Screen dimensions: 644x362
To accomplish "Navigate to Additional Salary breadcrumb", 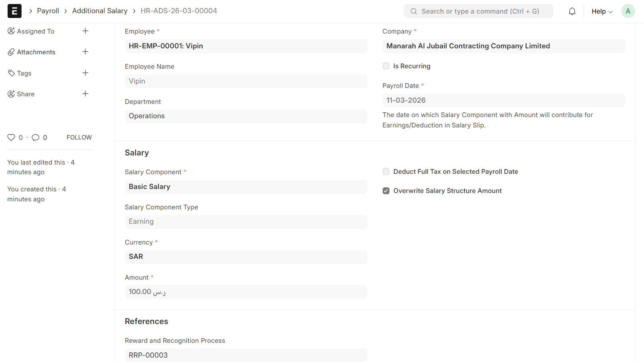I will coord(100,11).
